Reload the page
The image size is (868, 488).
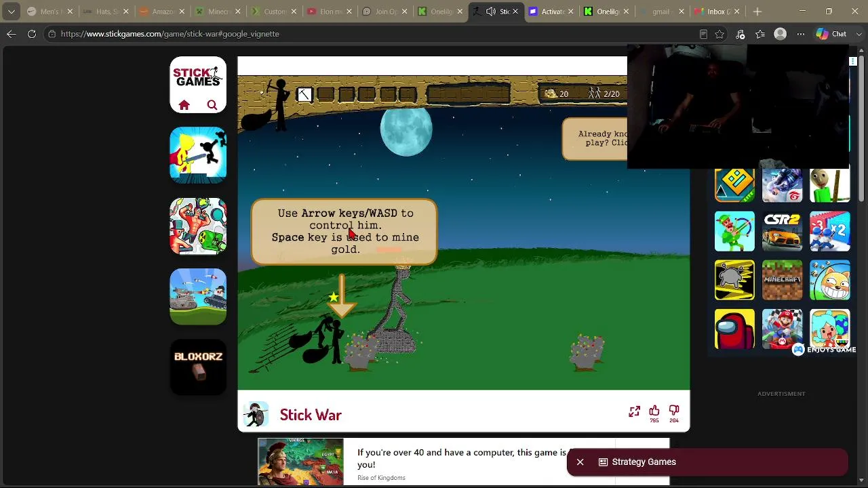point(32,34)
